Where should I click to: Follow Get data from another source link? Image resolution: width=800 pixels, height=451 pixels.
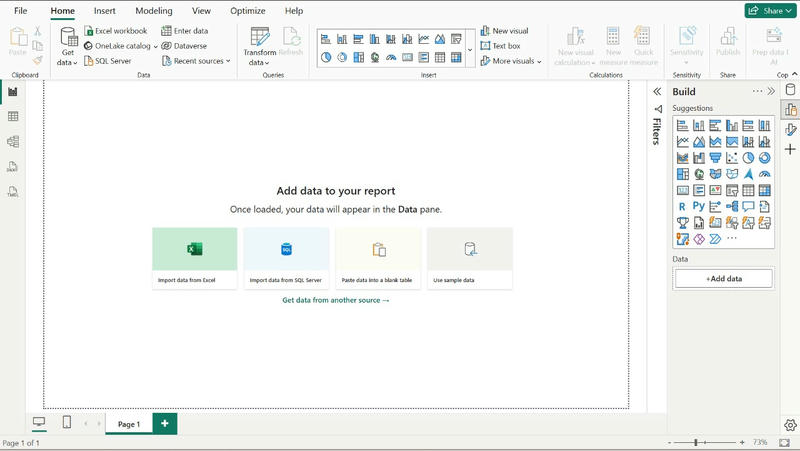click(x=336, y=300)
